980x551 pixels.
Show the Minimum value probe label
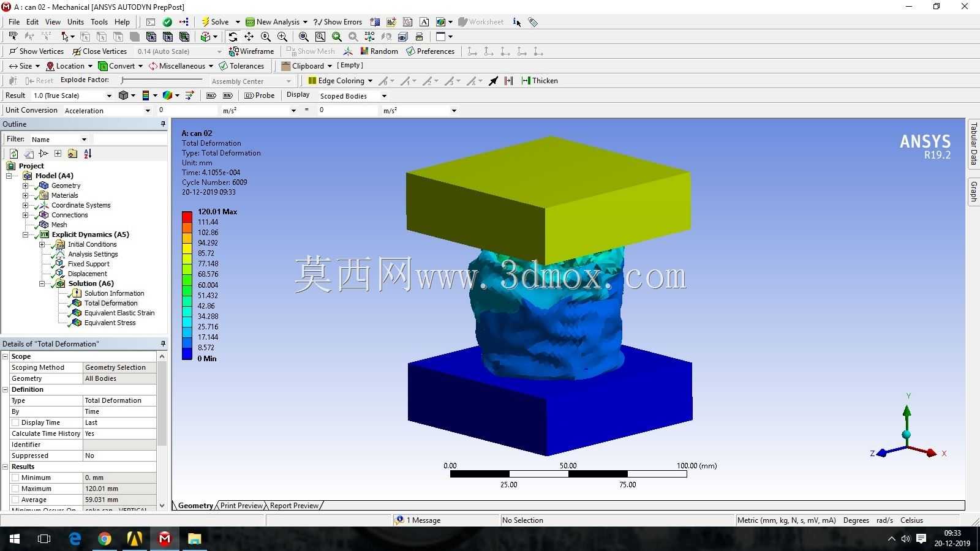[x=227, y=96]
